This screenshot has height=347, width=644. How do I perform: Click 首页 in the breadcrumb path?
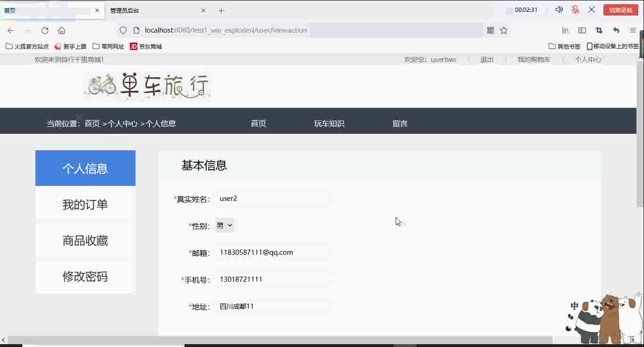92,123
